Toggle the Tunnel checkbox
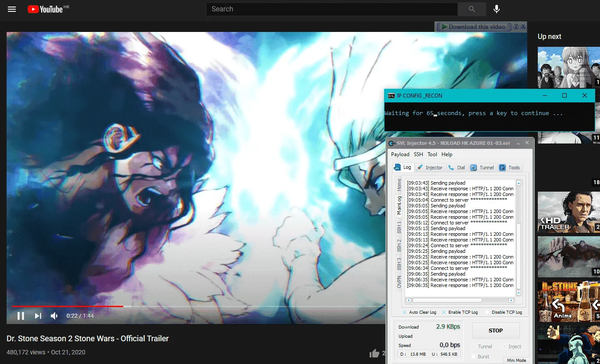 click(x=473, y=346)
